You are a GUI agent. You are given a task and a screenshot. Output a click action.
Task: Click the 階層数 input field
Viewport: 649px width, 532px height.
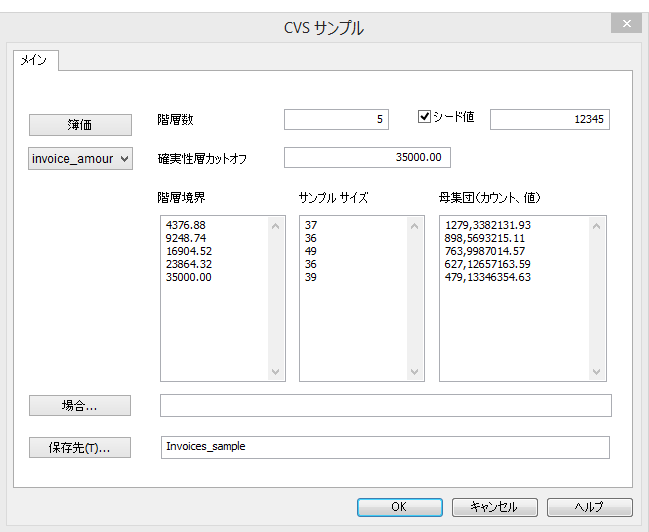[336, 120]
